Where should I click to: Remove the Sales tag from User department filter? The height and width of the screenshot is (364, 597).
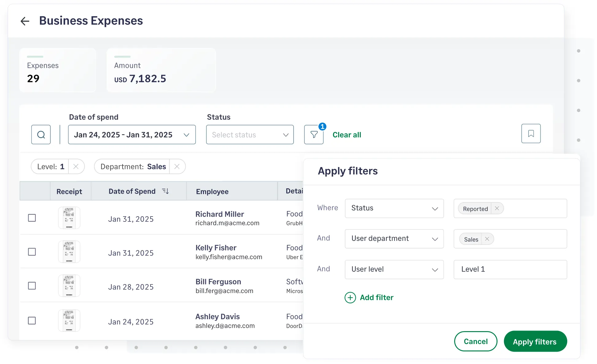pyautogui.click(x=487, y=239)
